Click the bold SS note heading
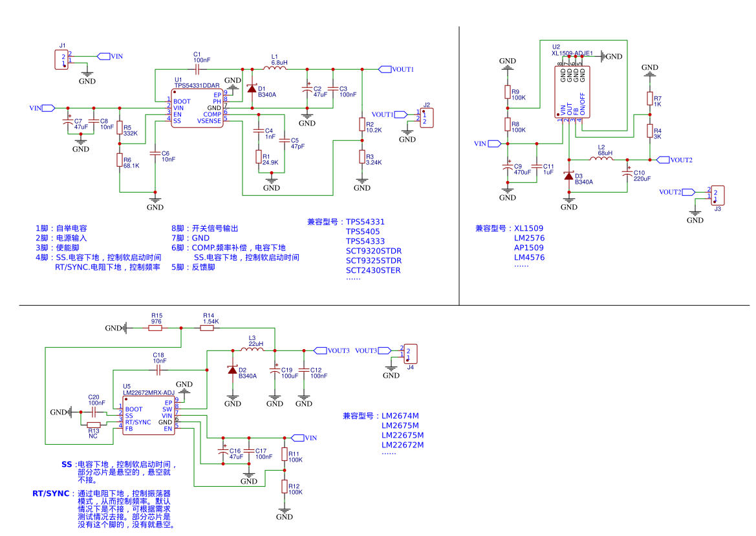 coord(67,465)
